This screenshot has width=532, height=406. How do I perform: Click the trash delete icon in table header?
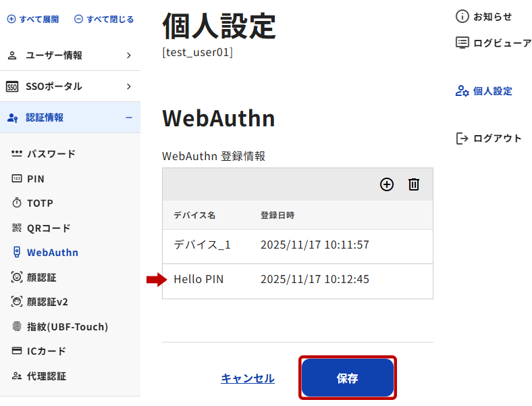414,184
